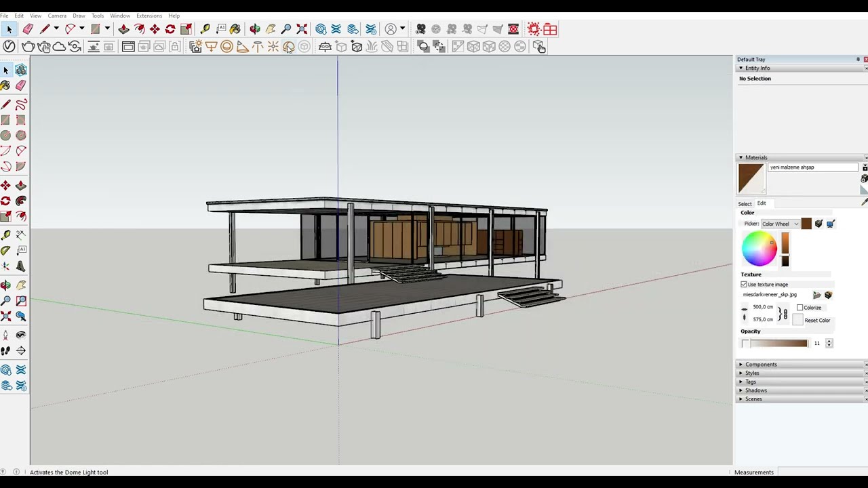Viewport: 868px width, 488px height.
Task: Click match color on screen icon
Action: point(831,224)
